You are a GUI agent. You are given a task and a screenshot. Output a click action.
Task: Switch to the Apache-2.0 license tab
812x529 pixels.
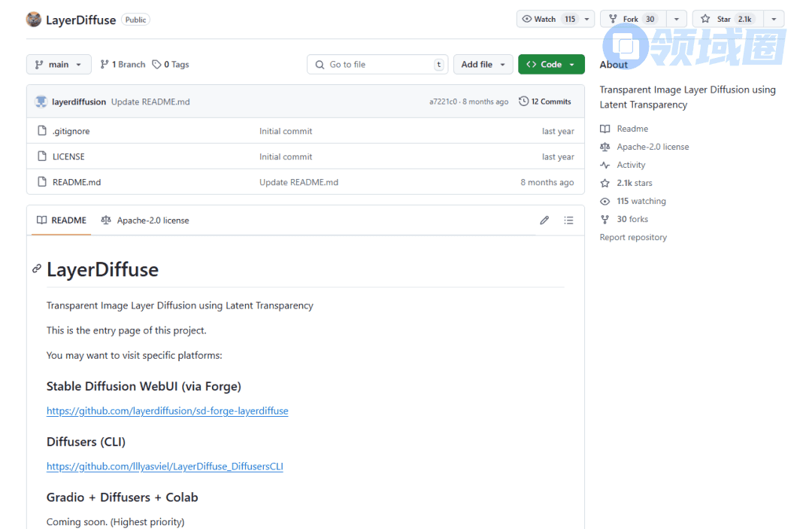coord(145,220)
